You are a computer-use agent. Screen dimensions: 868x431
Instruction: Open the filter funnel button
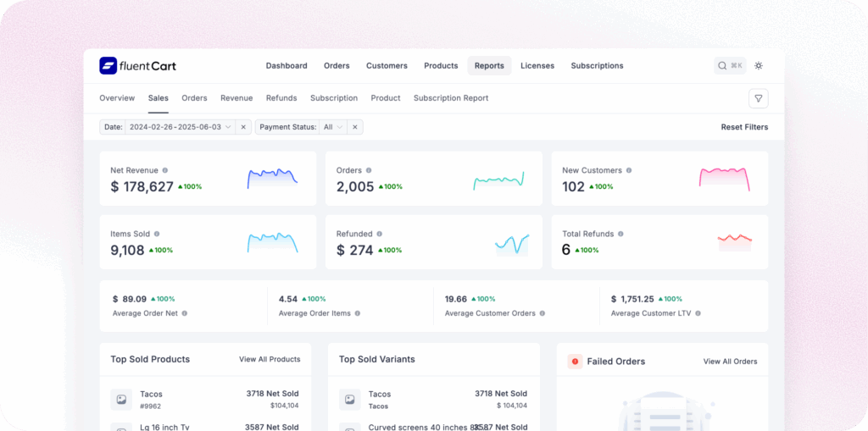pyautogui.click(x=759, y=98)
